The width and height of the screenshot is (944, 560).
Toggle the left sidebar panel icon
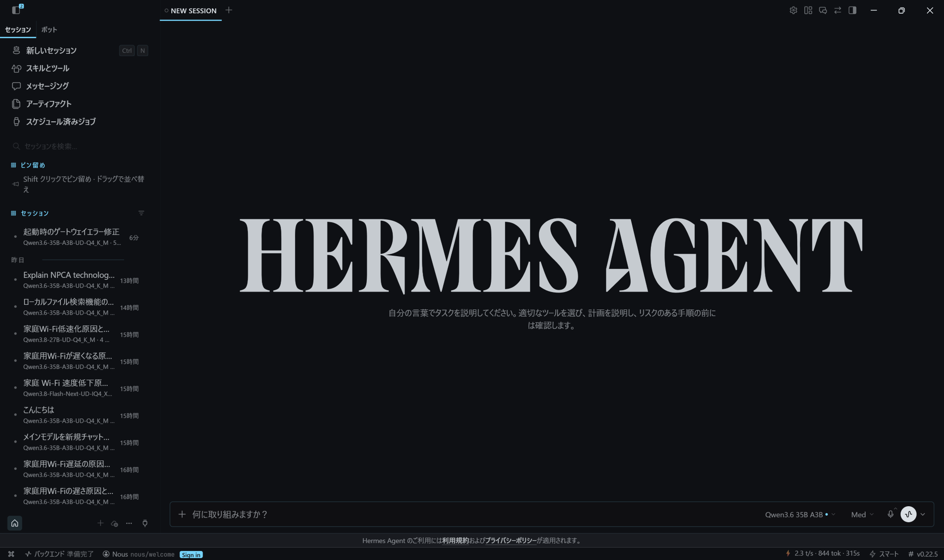coord(17,10)
